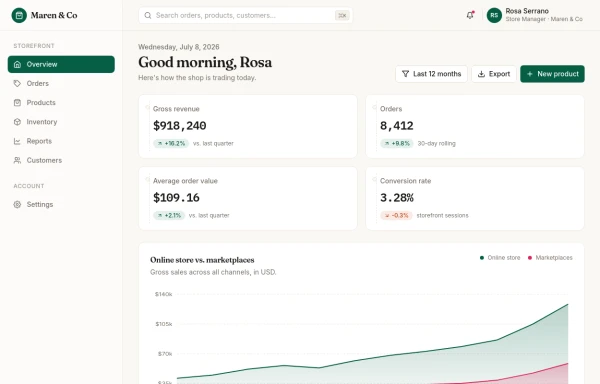Viewport: 600px width, 384px height.
Task: Click the Maren & Co logo icon
Action: click(19, 15)
